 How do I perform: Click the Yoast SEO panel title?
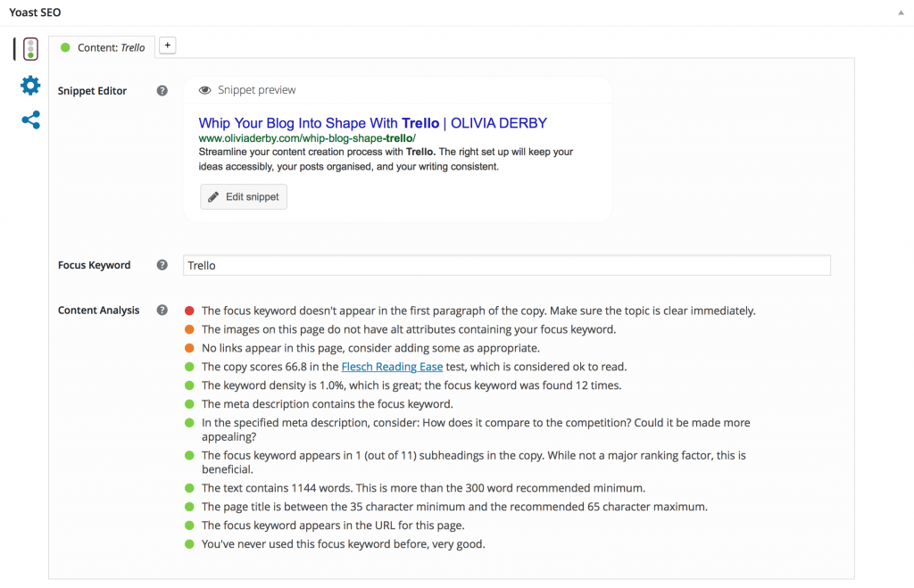pos(35,12)
